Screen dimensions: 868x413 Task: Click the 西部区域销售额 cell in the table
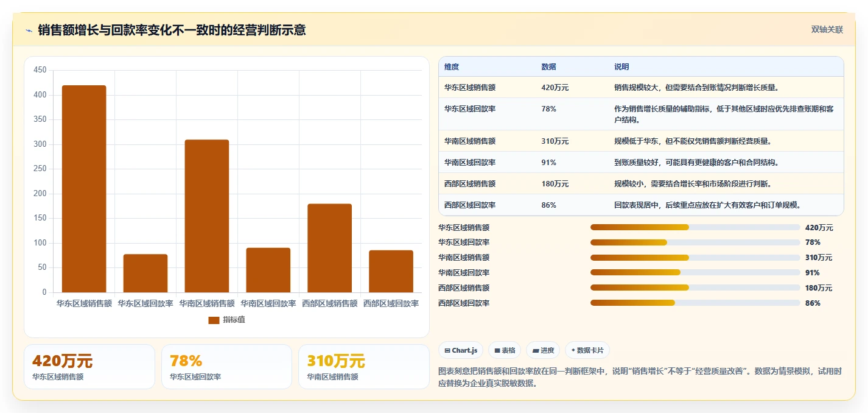click(470, 184)
